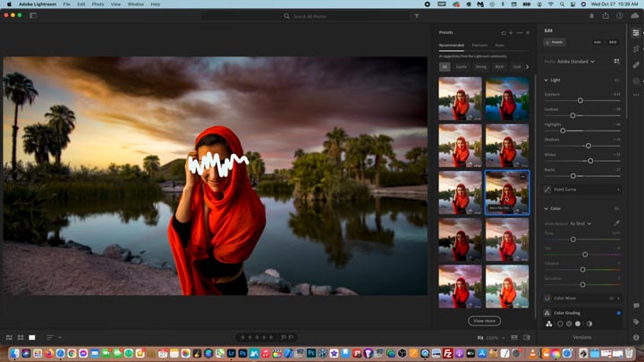The image size is (644, 362).
Task: Open the Photo menu
Action: click(x=97, y=4)
